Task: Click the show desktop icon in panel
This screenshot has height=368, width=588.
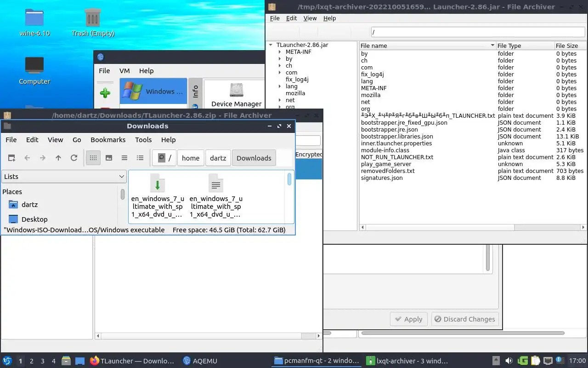Action: coord(79,361)
